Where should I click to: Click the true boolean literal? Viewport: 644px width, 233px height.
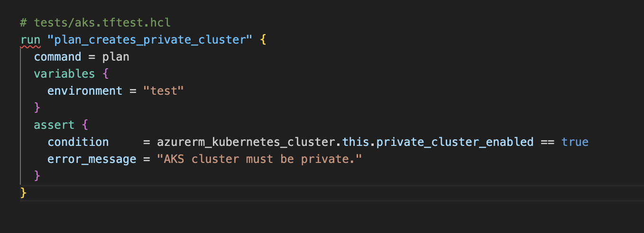(x=575, y=142)
